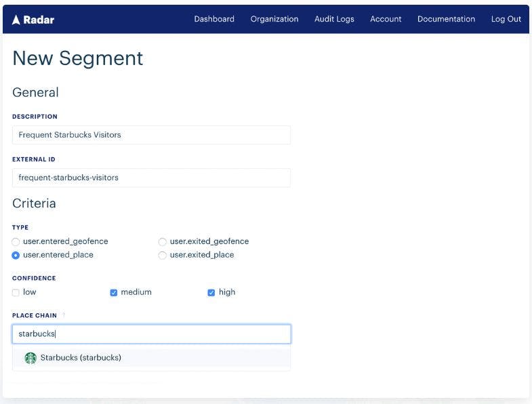Screen dimensions: 532x404
Task: Pick Starbucks (starbucks) from the dropdown
Action: 151,358
